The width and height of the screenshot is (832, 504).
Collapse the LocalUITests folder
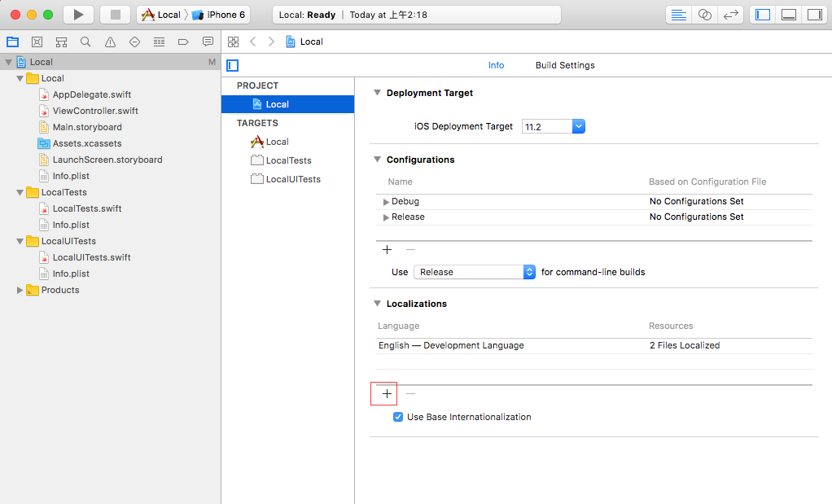tap(20, 241)
